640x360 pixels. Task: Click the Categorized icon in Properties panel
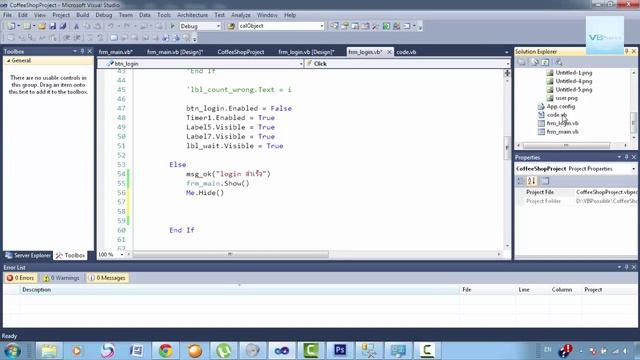(521, 181)
